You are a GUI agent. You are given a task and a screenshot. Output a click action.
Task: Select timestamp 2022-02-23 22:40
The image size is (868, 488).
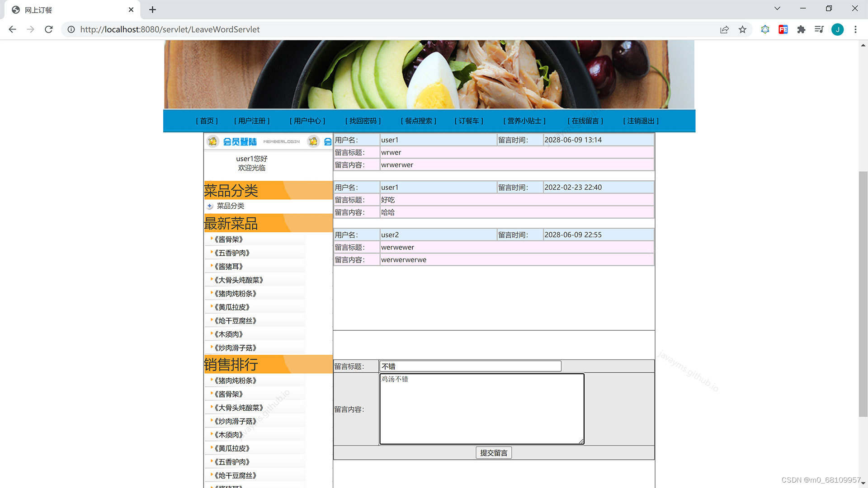coord(573,188)
